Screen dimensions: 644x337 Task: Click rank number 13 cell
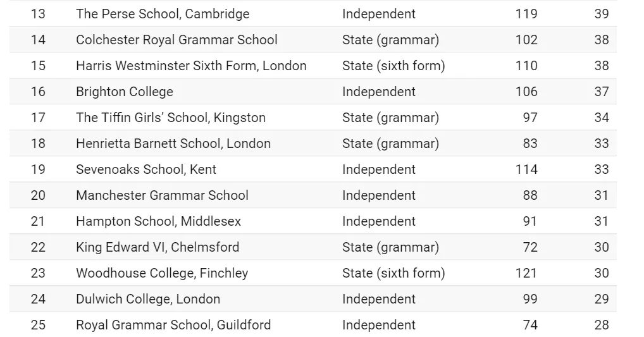38,13
